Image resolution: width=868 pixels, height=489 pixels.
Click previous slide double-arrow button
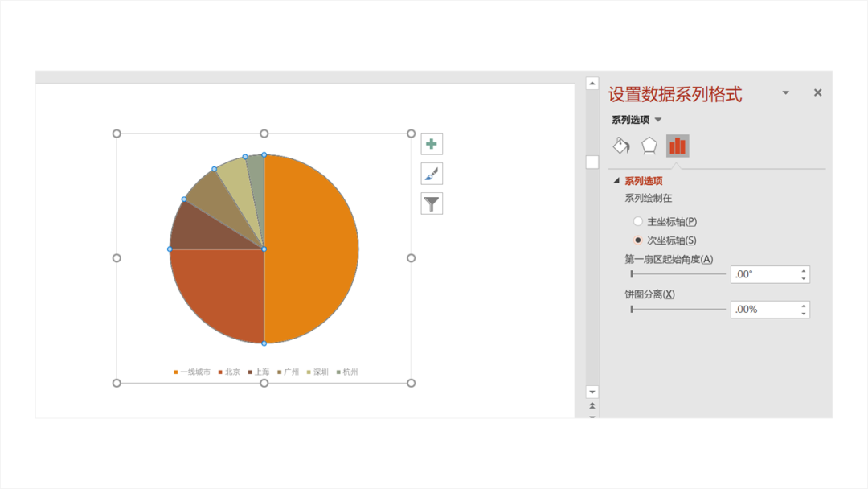[592, 406]
